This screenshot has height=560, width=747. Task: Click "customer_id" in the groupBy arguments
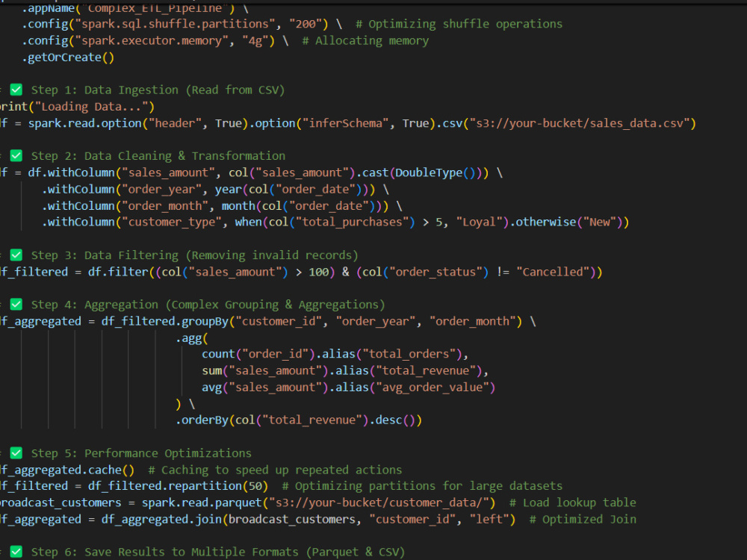[x=279, y=321]
